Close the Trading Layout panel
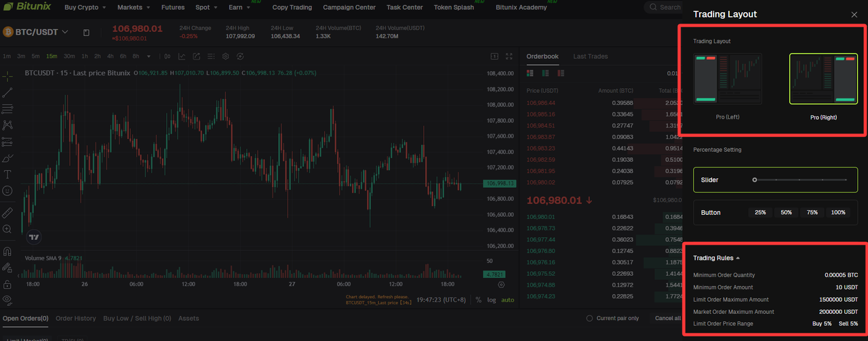The width and height of the screenshot is (868, 341). [854, 14]
